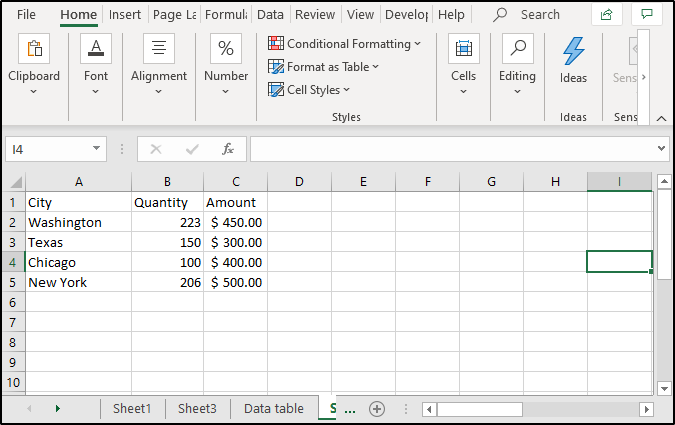Image resolution: width=675 pixels, height=425 pixels.
Task: Go to next sheet tab arrow
Action: (58, 409)
